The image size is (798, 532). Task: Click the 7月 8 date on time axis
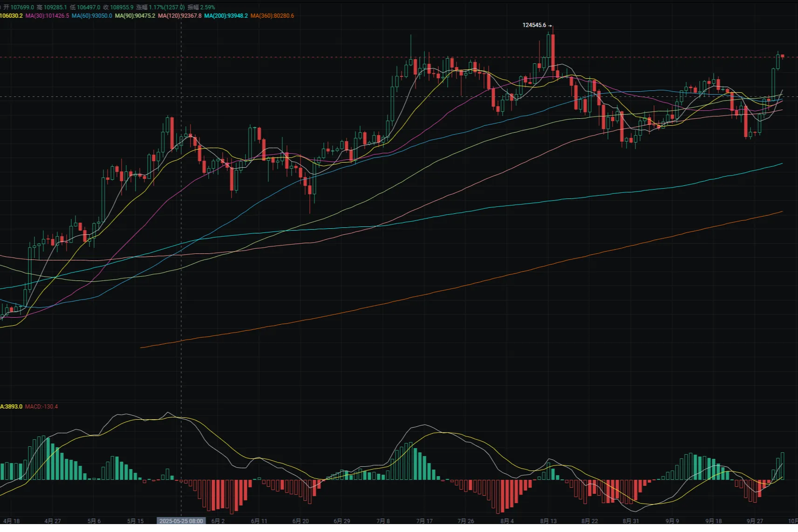pos(383,521)
